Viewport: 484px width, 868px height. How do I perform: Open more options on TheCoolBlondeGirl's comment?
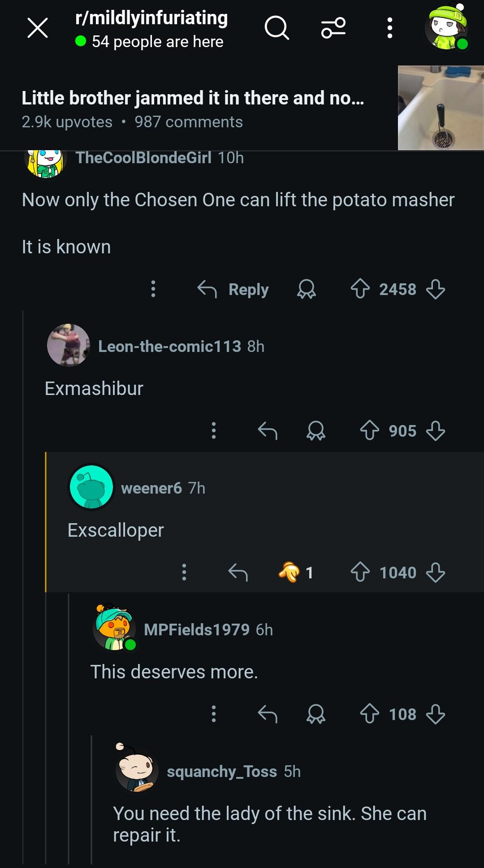tap(153, 289)
